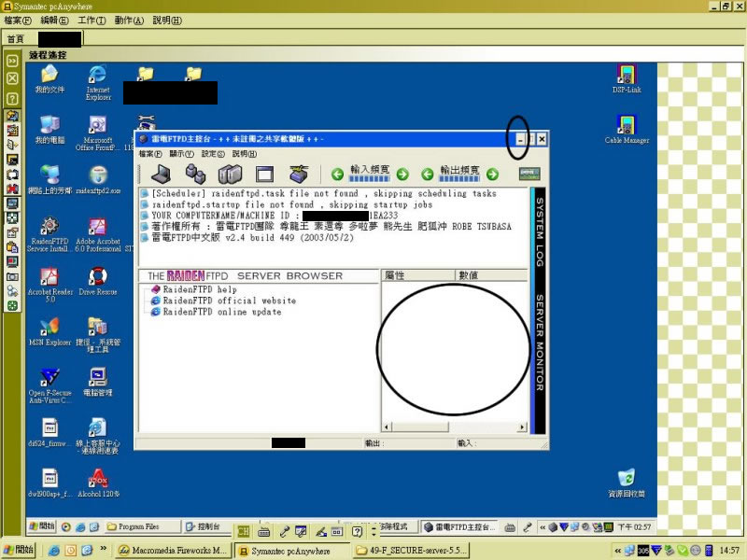Click the green arrow right of 輸出頻寬
747x560 pixels.
(x=492, y=174)
